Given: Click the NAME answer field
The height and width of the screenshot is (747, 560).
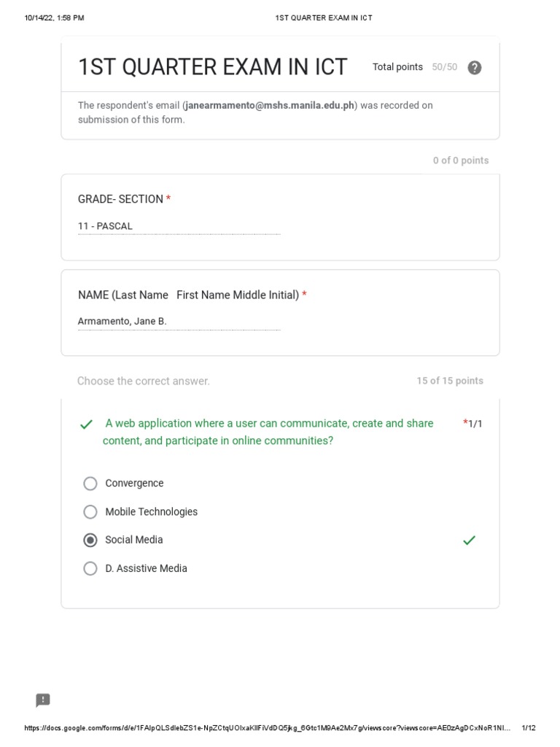Looking at the screenshot, I should click(x=179, y=322).
